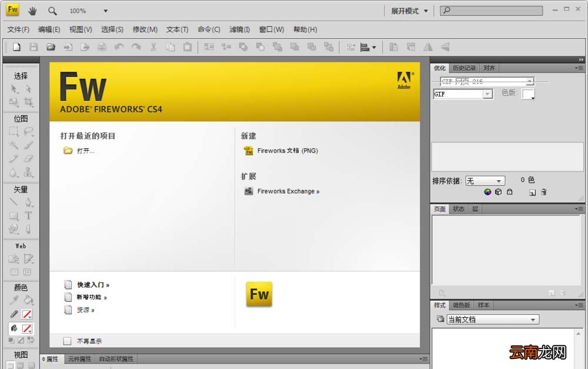Screen dimensions: 588x369
Task: Click the Undo toolbar icon
Action: (x=119, y=47)
